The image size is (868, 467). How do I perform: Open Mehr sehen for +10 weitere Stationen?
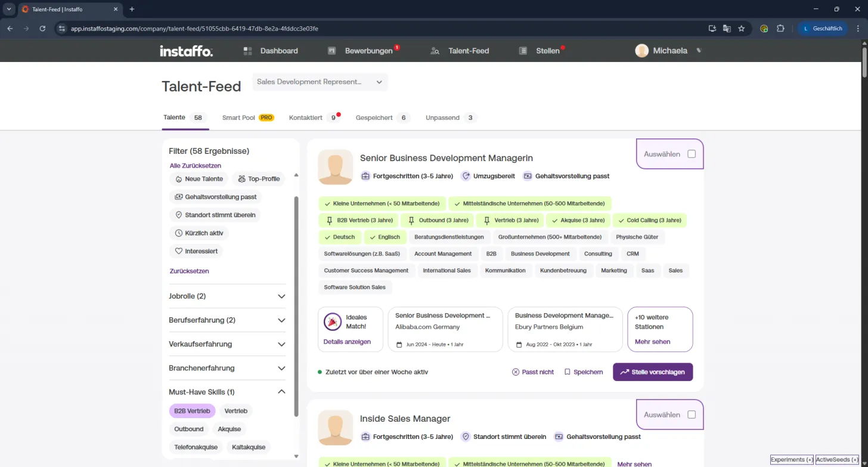coord(653,342)
